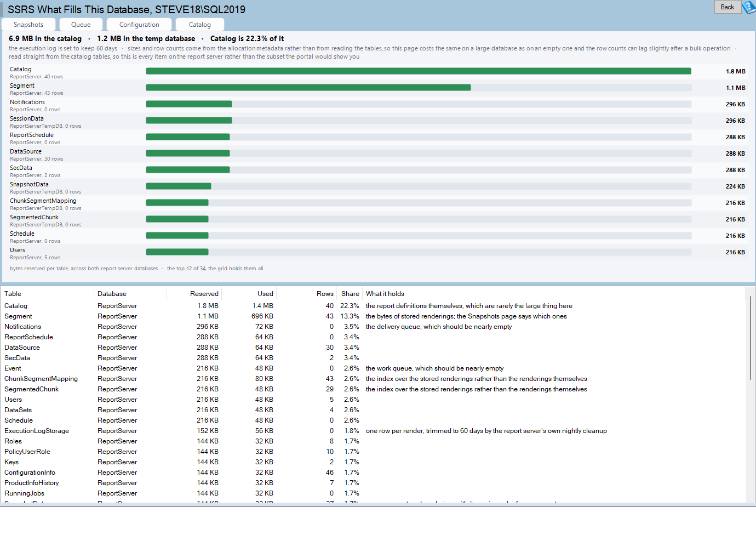
Task: Sort by the Database column header
Action: pos(130,294)
